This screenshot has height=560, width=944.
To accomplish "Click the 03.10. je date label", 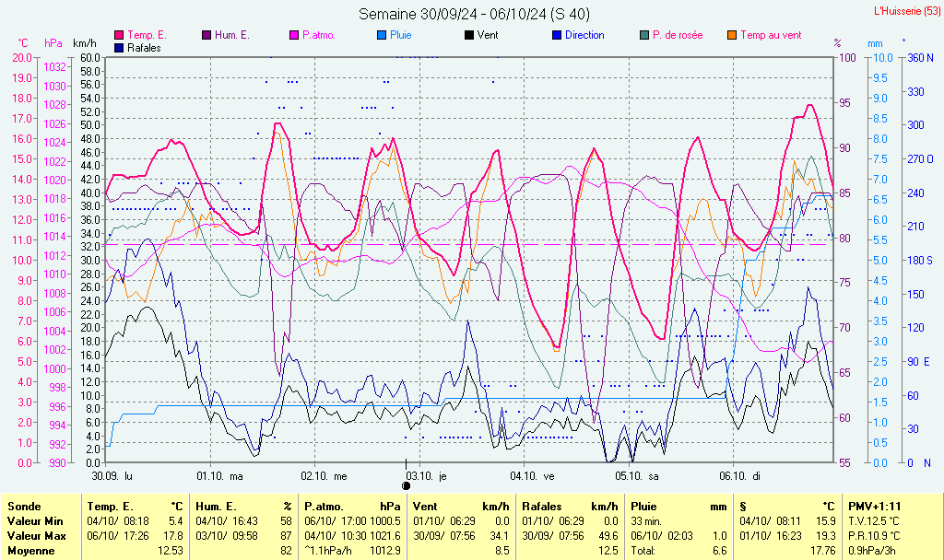I will (428, 476).
